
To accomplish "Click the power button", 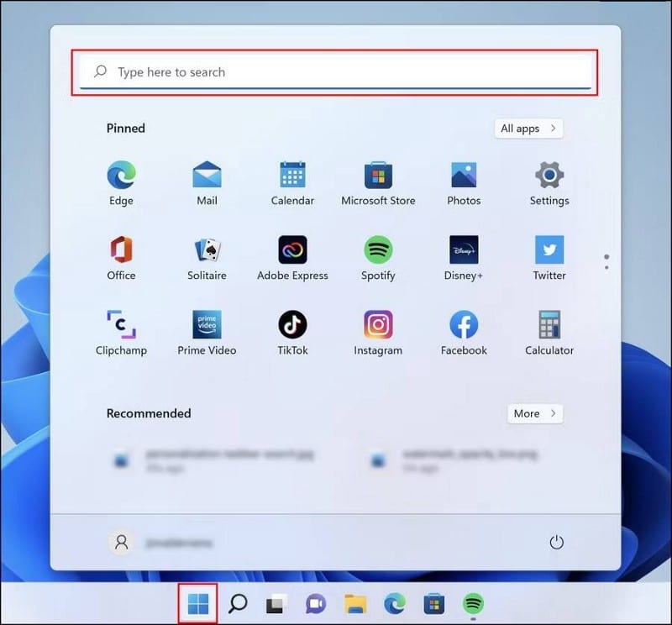I will [x=557, y=543].
